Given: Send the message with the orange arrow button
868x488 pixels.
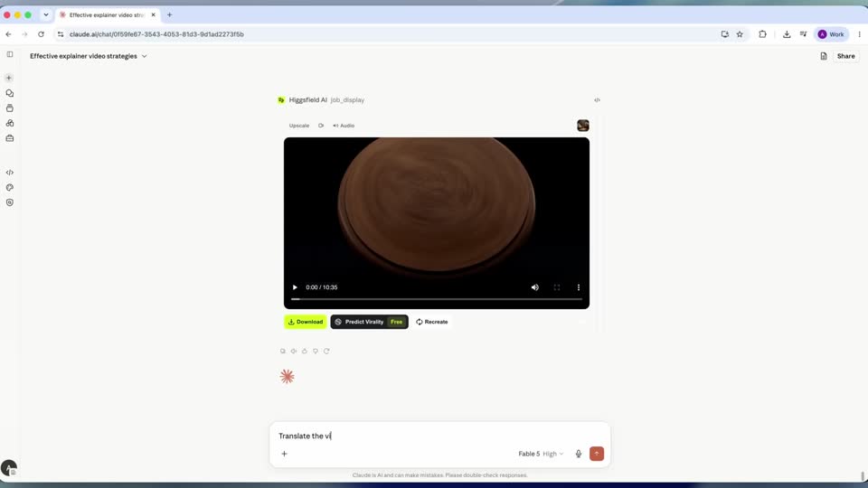Looking at the screenshot, I should click(x=597, y=454).
